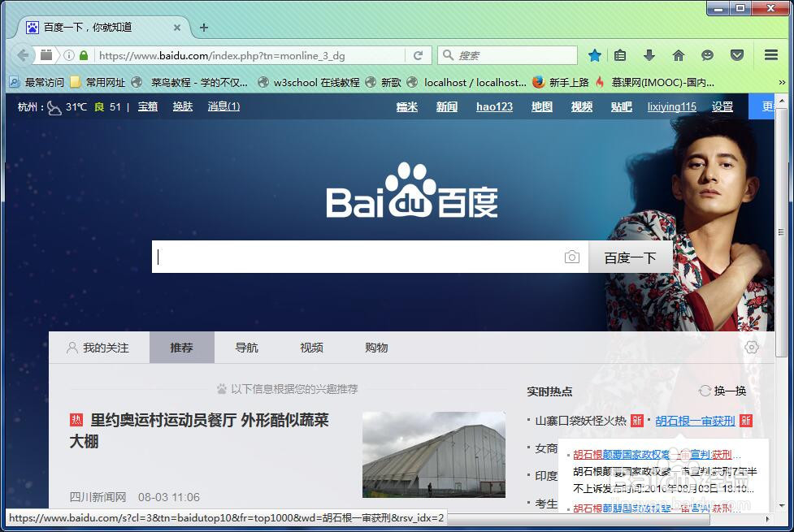Open the greenhouse-like building thumbnail
Screen dimensions: 794x532
(434, 455)
